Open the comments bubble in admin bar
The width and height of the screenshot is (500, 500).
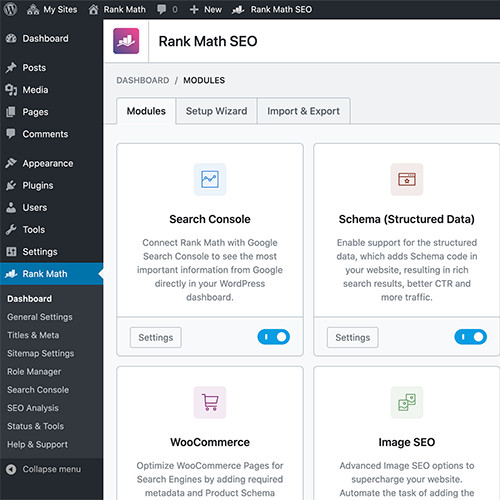[167, 9]
